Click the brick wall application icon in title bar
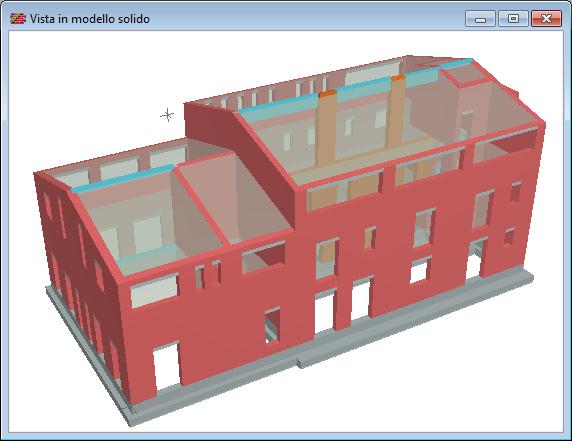Image resolution: width=572 pixels, height=441 pixels. [x=18, y=18]
